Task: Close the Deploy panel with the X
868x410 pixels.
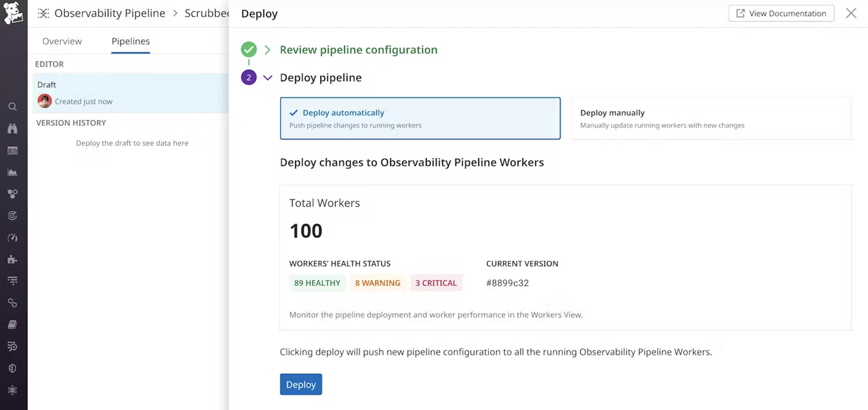Action: pos(851,13)
